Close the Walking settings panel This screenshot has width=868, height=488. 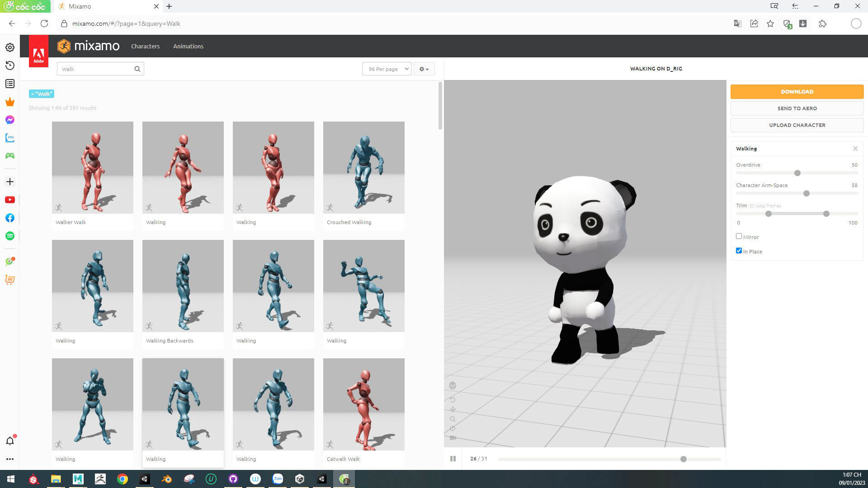pos(855,149)
